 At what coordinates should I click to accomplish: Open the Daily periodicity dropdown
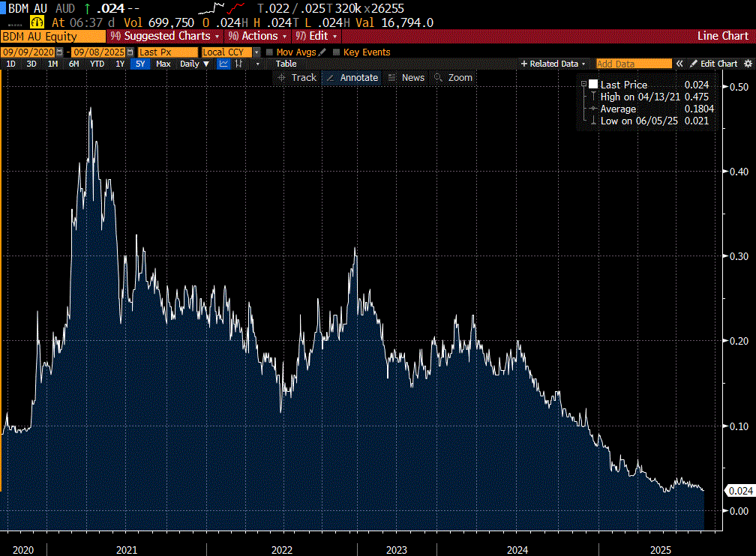click(x=193, y=64)
